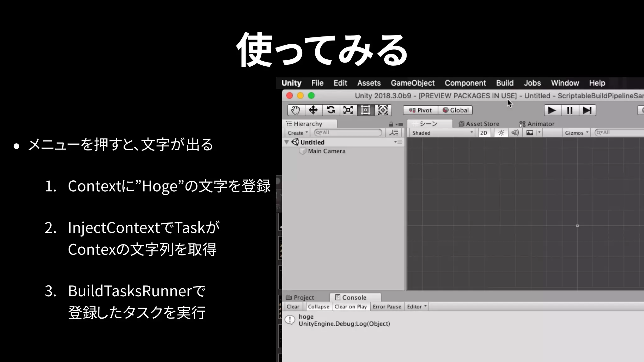Open the GameObject menu
This screenshot has width=644, height=362.
click(x=413, y=83)
